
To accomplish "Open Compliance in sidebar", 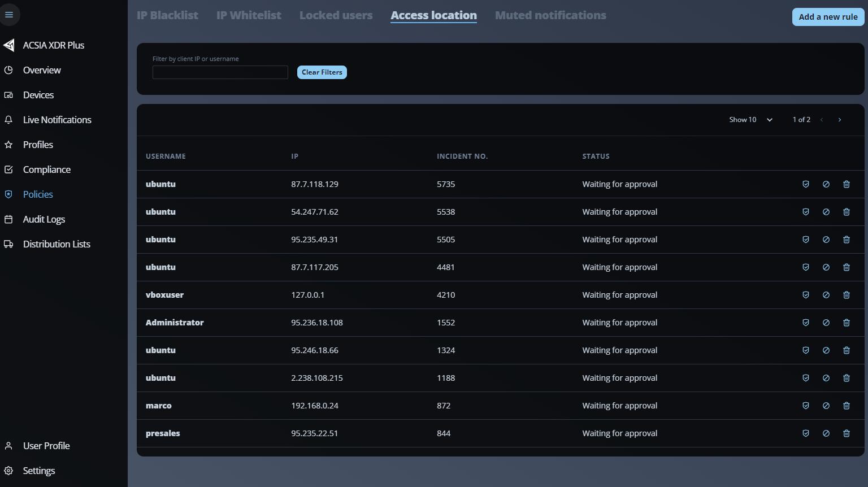I will (47, 169).
